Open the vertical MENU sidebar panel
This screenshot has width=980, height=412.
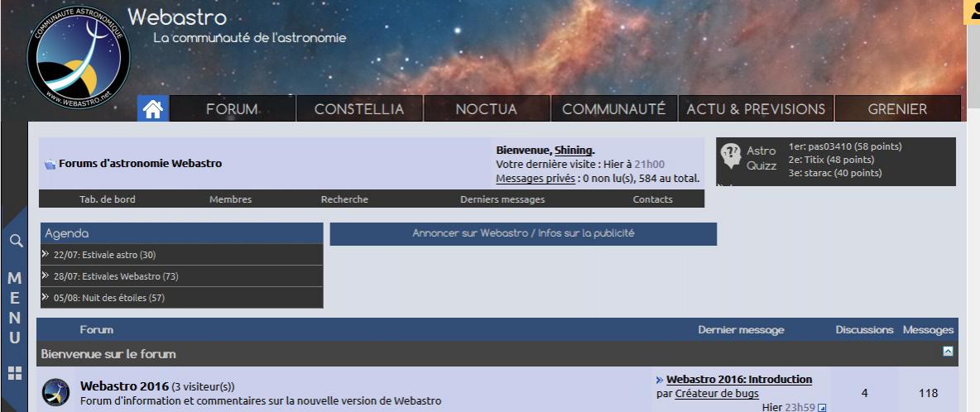(14, 309)
